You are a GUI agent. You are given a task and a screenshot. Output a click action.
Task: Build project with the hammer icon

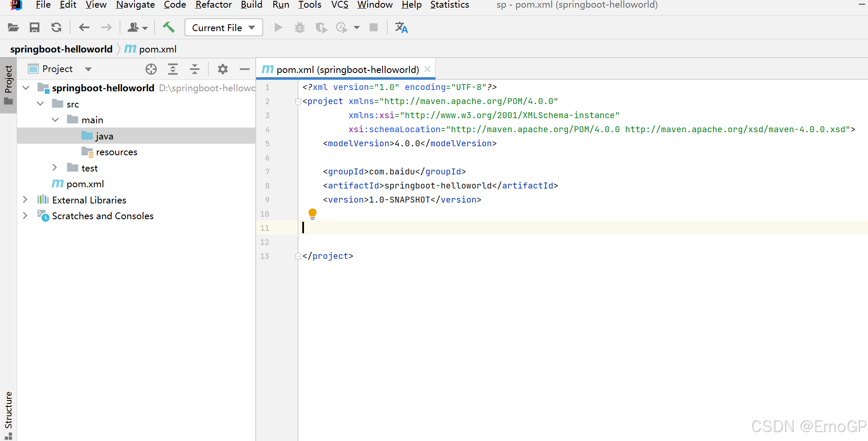(169, 27)
